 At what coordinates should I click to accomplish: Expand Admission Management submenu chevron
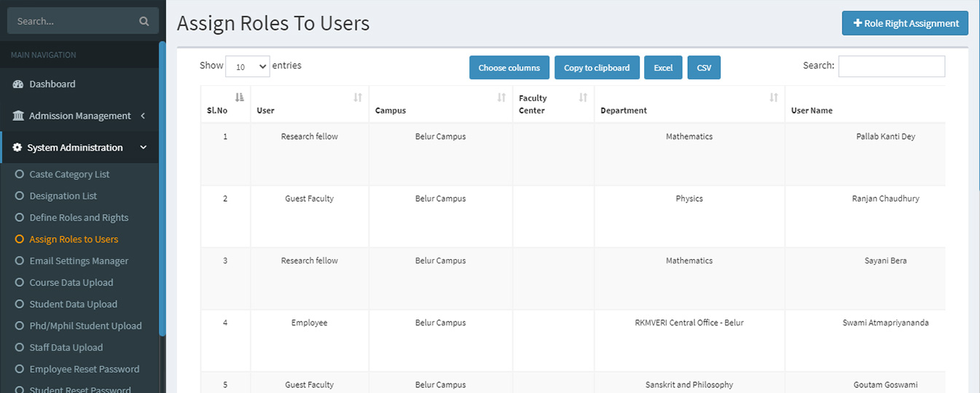[x=143, y=116]
